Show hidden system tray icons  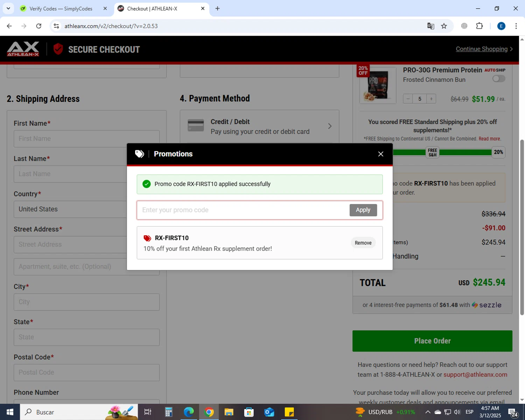428,412
